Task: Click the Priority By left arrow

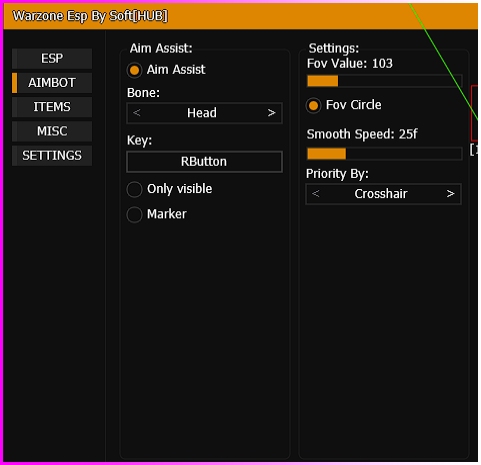Action: (316, 194)
